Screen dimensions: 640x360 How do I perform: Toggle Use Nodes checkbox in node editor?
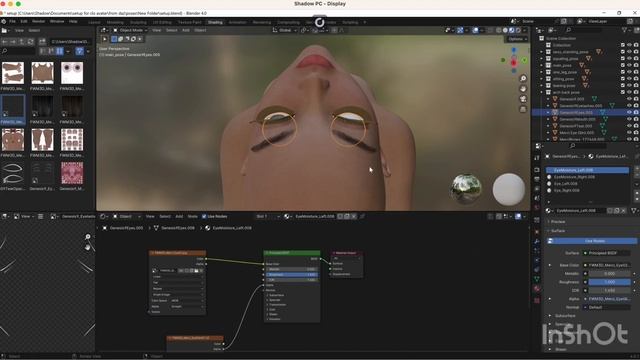[204, 216]
